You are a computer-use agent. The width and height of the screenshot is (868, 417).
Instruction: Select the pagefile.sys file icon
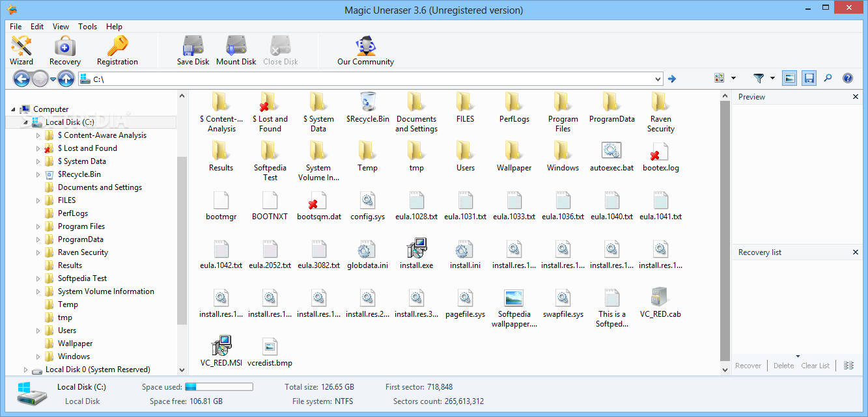click(x=465, y=297)
